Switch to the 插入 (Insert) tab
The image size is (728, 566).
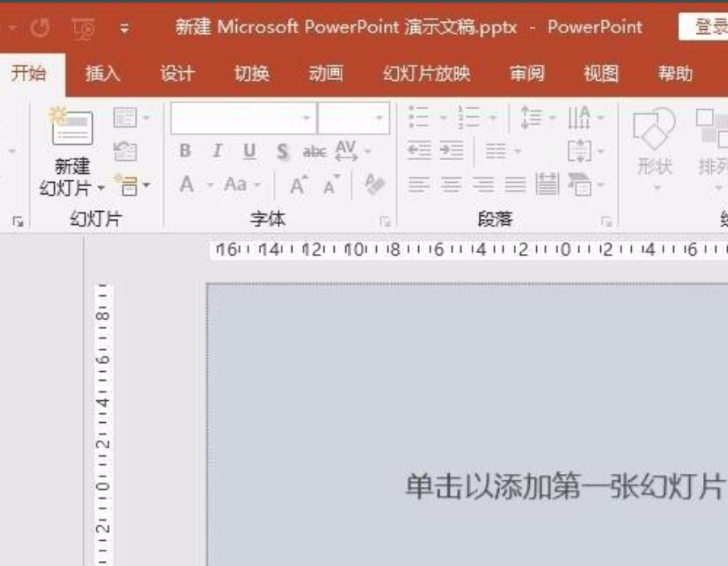103,74
